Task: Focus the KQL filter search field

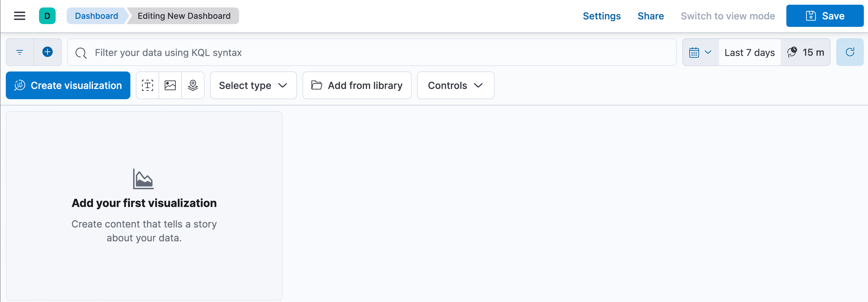Action: [372, 52]
